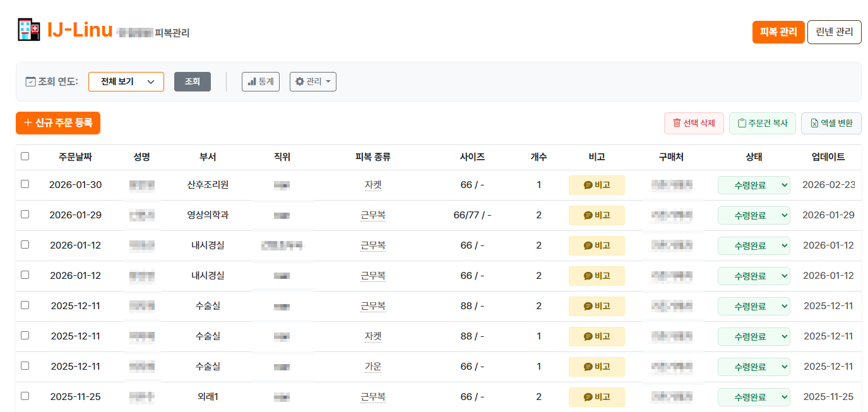
Task: Switch to 린넨 관리 tab
Action: click(x=835, y=32)
